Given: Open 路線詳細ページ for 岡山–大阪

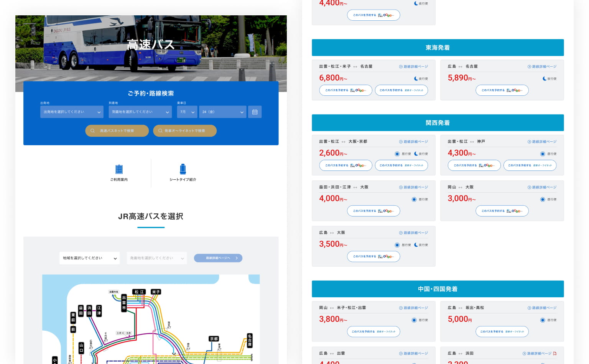Looking at the screenshot, I should (x=542, y=187).
